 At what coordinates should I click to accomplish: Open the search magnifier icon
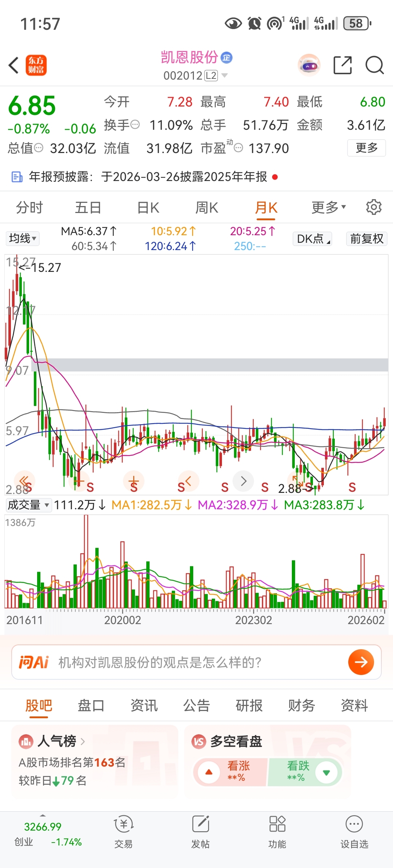point(374,65)
